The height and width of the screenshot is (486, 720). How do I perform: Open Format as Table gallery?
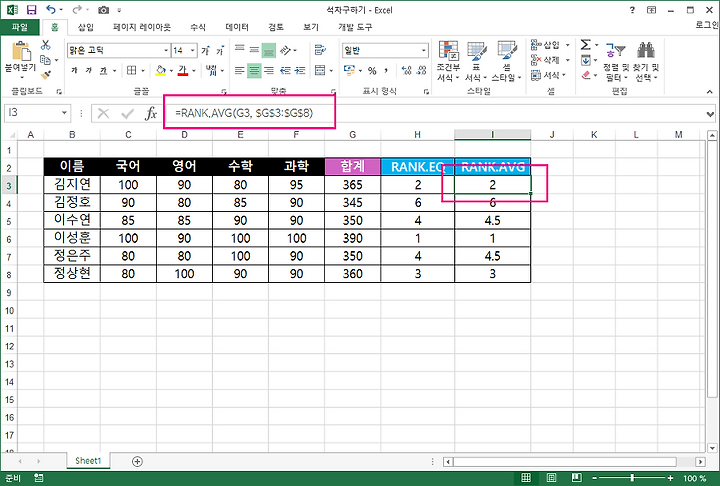point(476,61)
